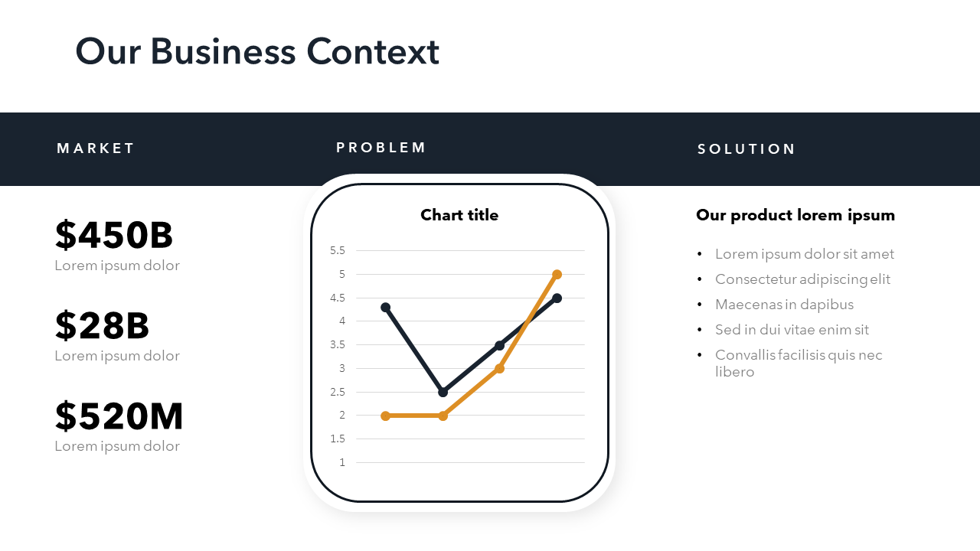Click the $28B market figure
Image resolution: width=980 pixels, height=551 pixels.
pyautogui.click(x=102, y=325)
